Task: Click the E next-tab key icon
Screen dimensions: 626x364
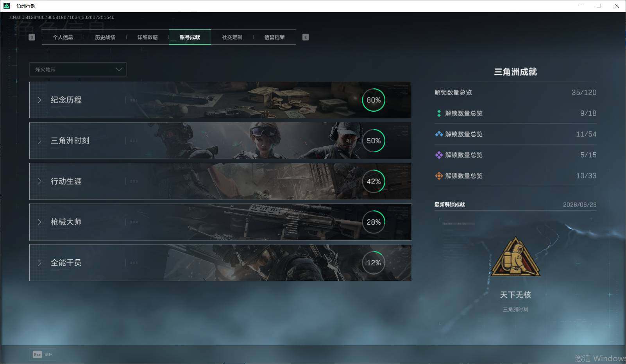Action: (x=306, y=37)
